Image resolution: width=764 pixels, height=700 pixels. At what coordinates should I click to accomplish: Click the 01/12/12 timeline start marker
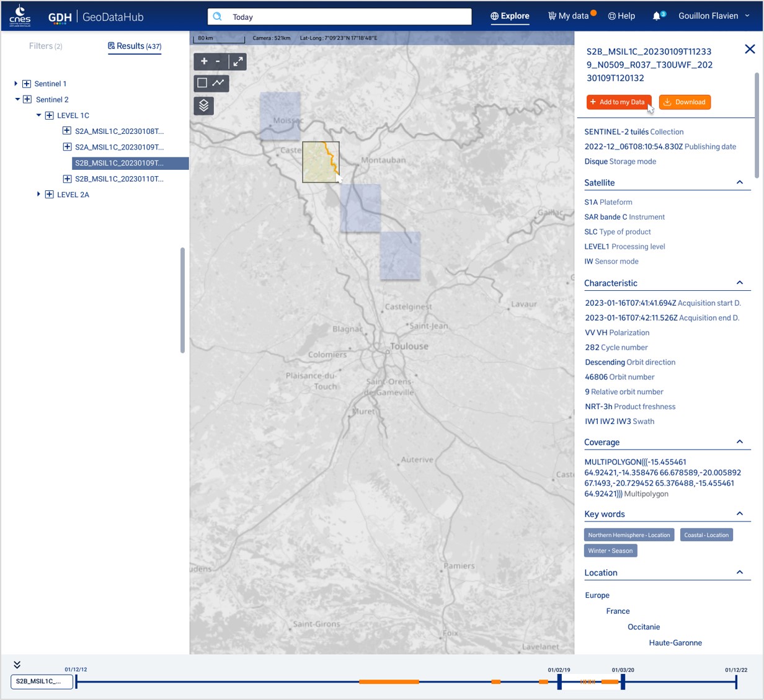(76, 681)
